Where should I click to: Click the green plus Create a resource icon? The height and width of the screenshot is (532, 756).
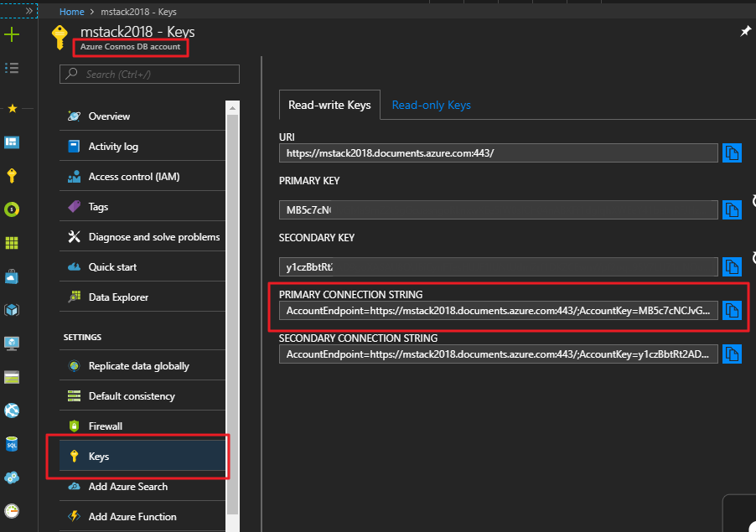12,34
